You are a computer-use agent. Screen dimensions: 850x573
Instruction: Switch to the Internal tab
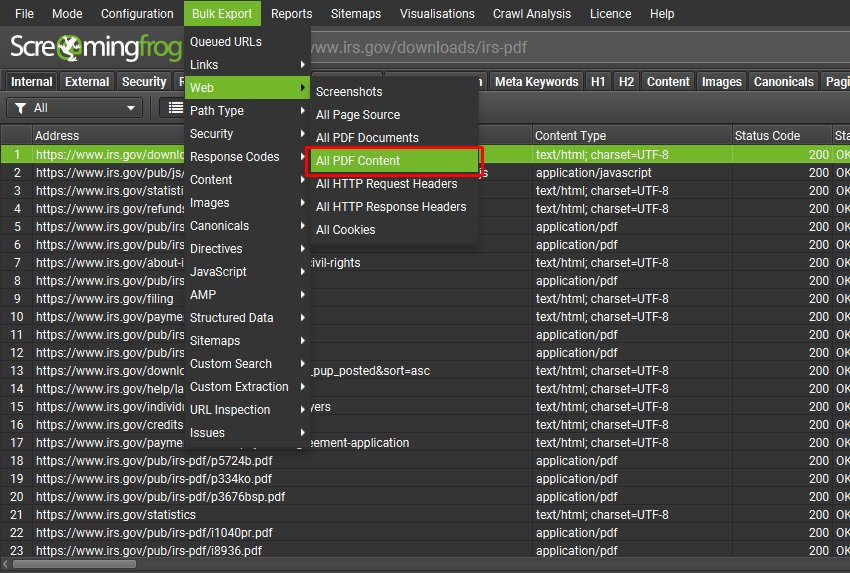point(31,82)
